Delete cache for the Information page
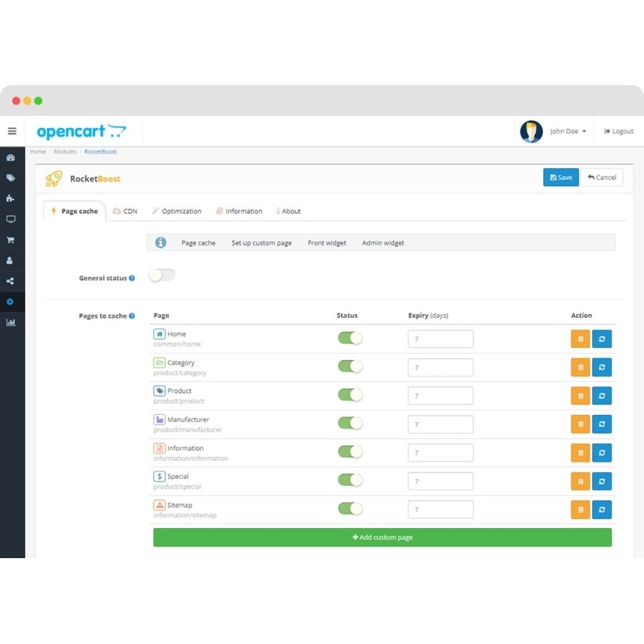This screenshot has height=644, width=644. (x=580, y=453)
